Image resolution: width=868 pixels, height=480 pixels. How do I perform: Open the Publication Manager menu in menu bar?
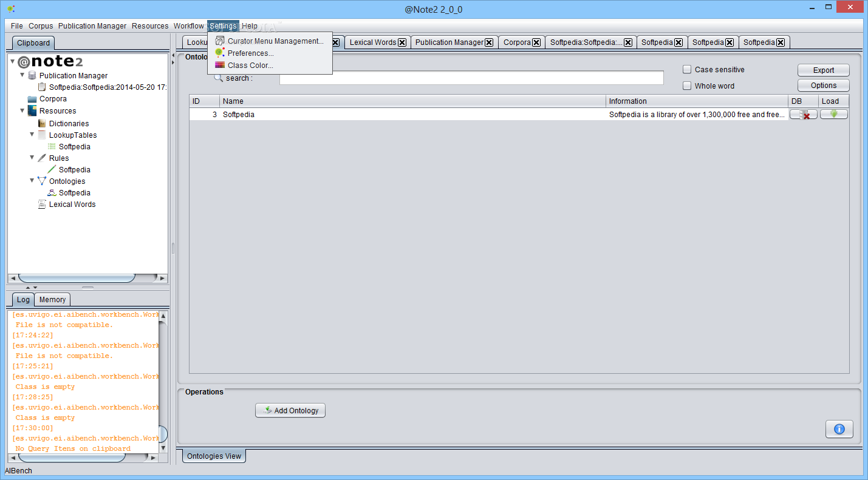pos(92,26)
